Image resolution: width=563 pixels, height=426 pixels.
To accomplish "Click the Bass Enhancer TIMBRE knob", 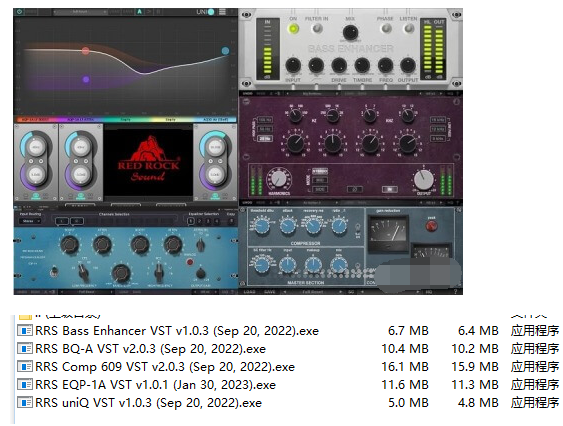I will (362, 65).
